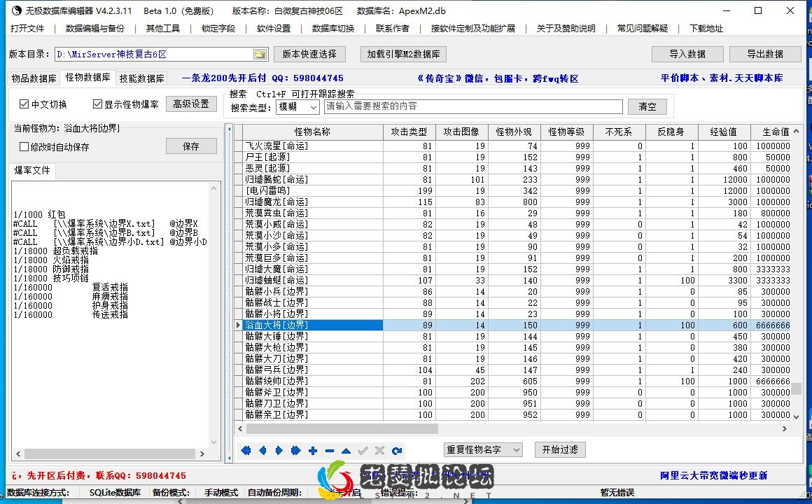The image size is (812, 504).
Task: Collapse left panel using top splitter arrow
Action: 230,129
